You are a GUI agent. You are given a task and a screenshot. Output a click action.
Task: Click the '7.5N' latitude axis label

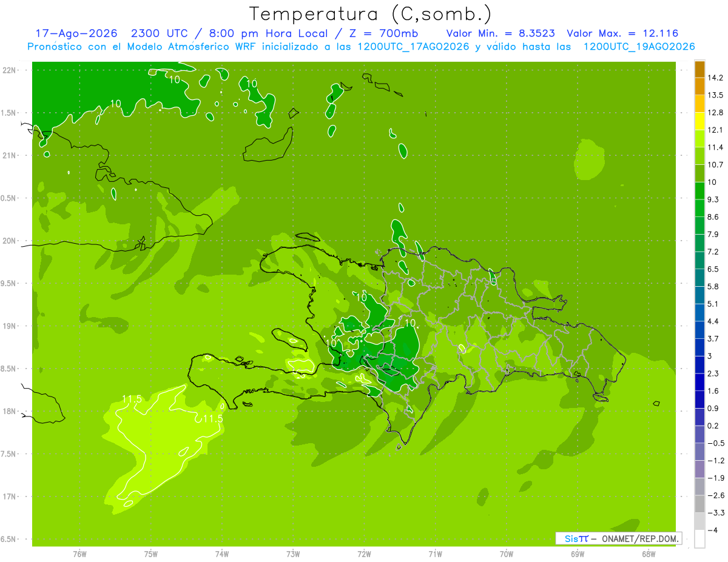point(9,454)
